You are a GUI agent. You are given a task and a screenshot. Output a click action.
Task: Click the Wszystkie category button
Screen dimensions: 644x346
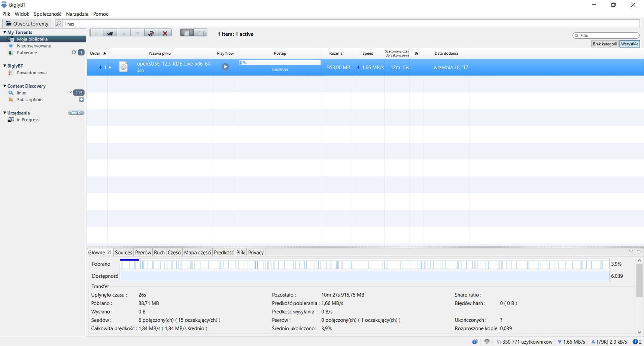629,44
